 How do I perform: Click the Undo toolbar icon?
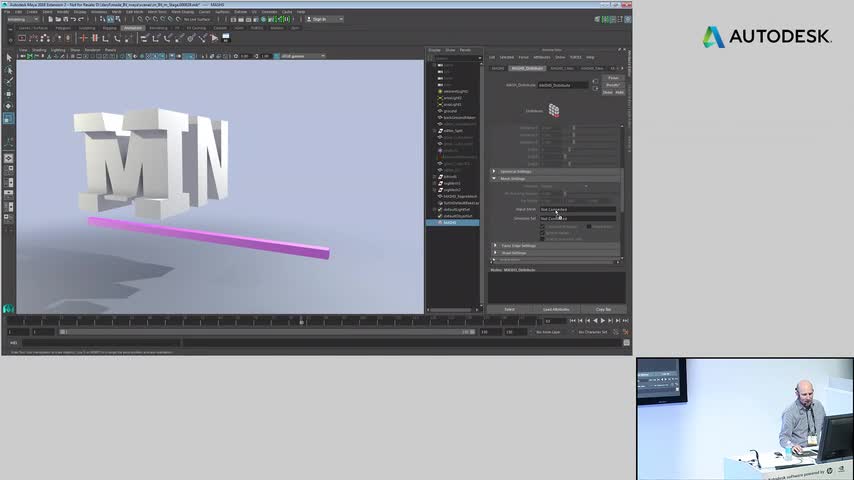(x=73, y=19)
